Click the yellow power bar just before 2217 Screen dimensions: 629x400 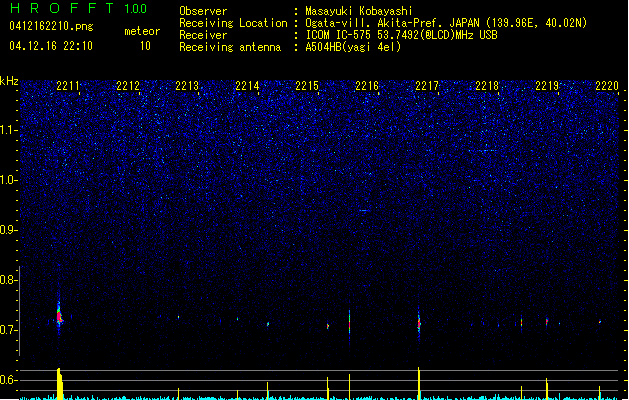pyautogui.click(x=419, y=383)
